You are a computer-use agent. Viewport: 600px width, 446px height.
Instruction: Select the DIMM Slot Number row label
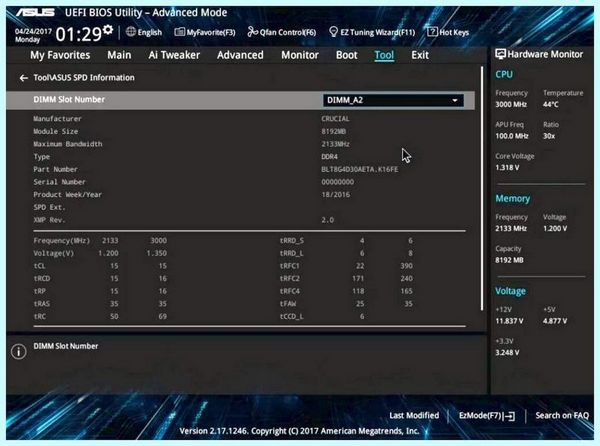[69, 99]
